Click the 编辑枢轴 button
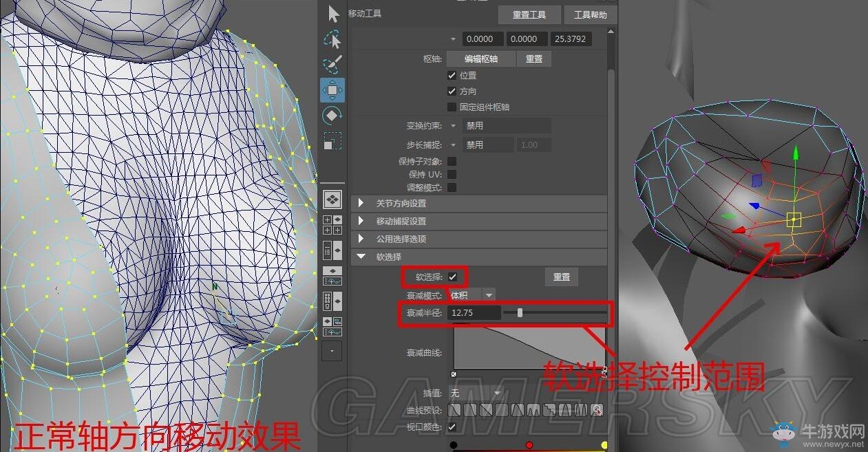The width and height of the screenshot is (868, 452). (480, 59)
